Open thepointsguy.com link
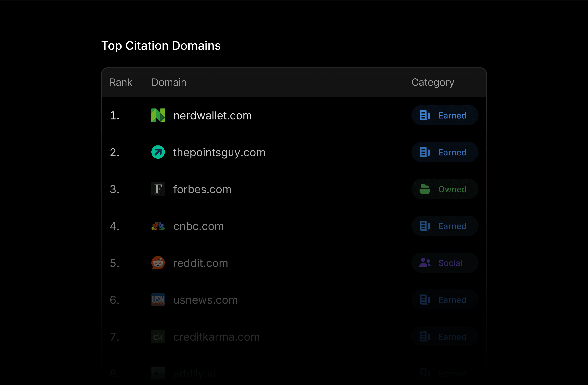588x385 pixels. point(219,152)
